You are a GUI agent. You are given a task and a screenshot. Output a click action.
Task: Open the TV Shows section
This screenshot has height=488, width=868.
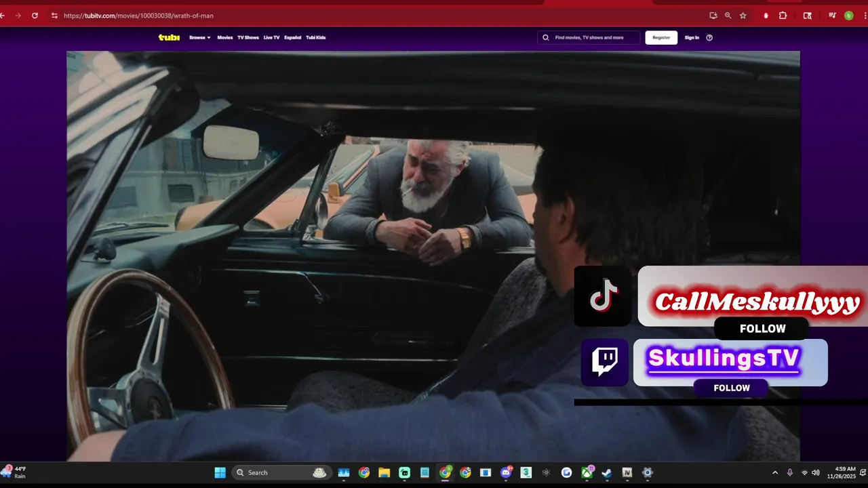[x=248, y=38]
